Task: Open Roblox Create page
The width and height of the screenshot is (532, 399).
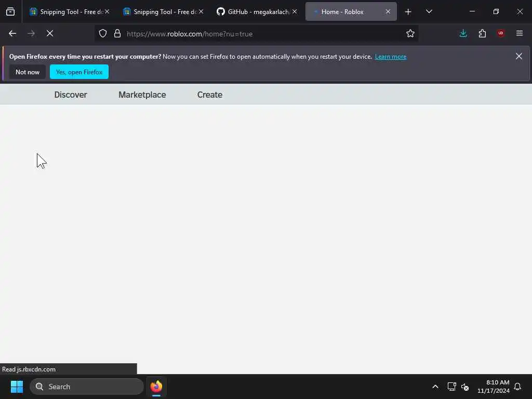Action: (x=210, y=95)
